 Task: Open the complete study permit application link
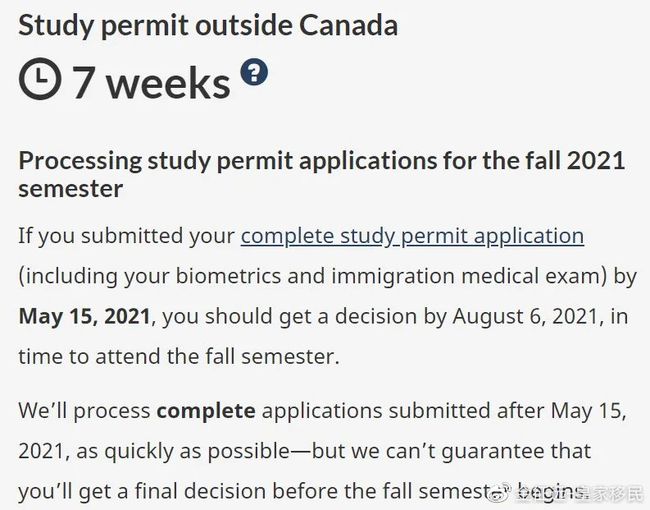(412, 236)
